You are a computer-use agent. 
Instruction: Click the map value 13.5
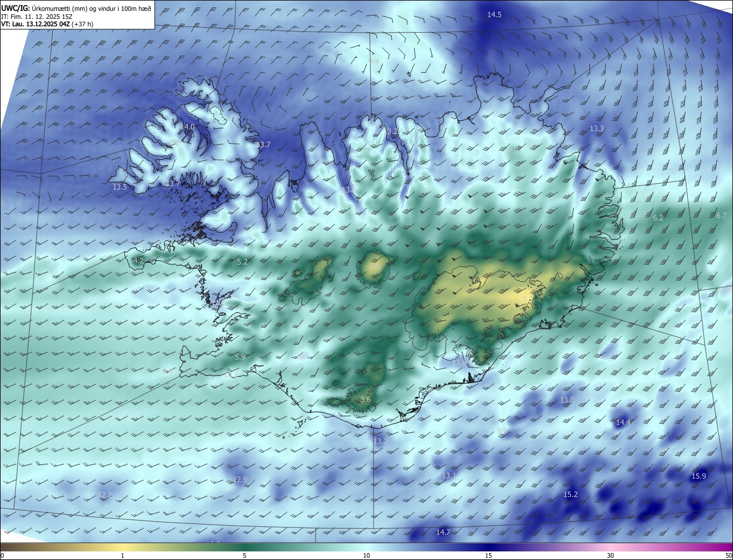pyautogui.click(x=120, y=187)
